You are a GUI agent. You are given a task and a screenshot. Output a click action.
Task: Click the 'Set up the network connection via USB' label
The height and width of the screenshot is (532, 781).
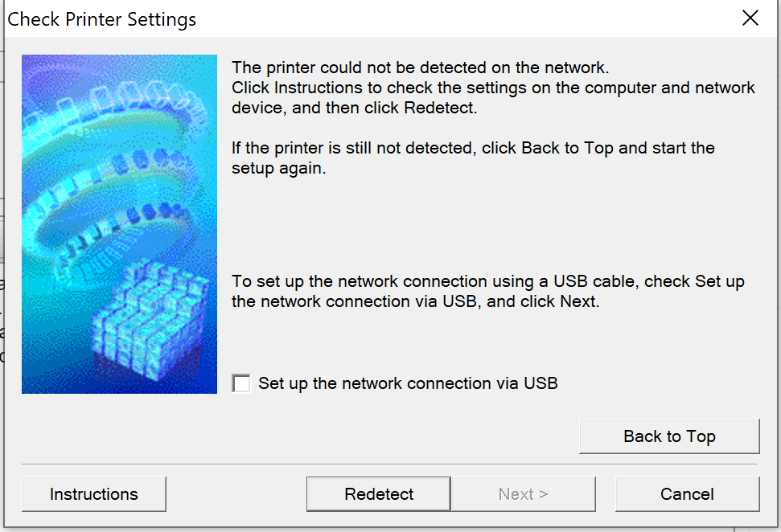pyautogui.click(x=408, y=383)
